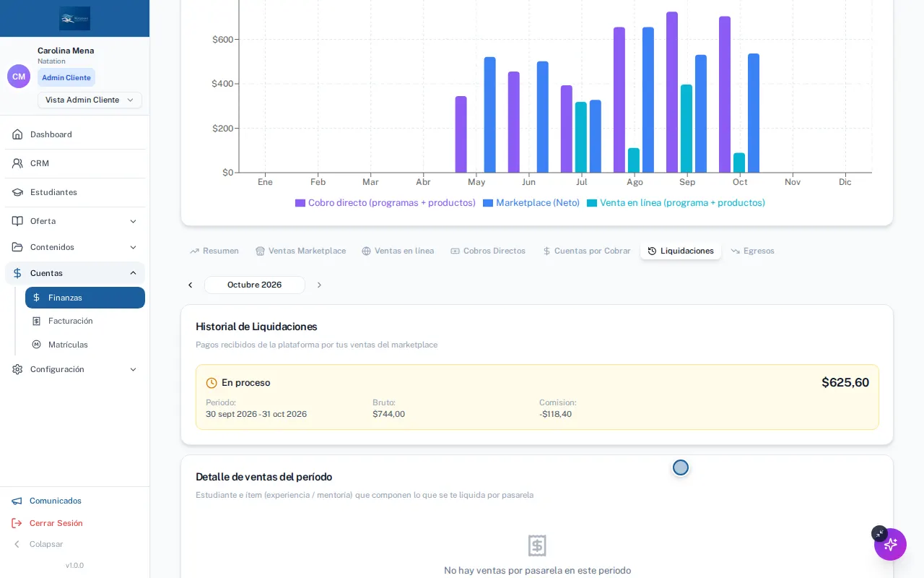Image resolution: width=924 pixels, height=578 pixels.
Task: Switch to the Cuentas por Cobrar tab
Action: point(586,251)
